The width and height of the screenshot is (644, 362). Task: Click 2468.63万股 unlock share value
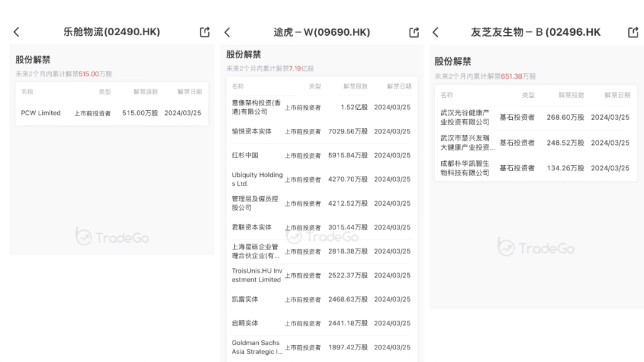[x=348, y=299]
